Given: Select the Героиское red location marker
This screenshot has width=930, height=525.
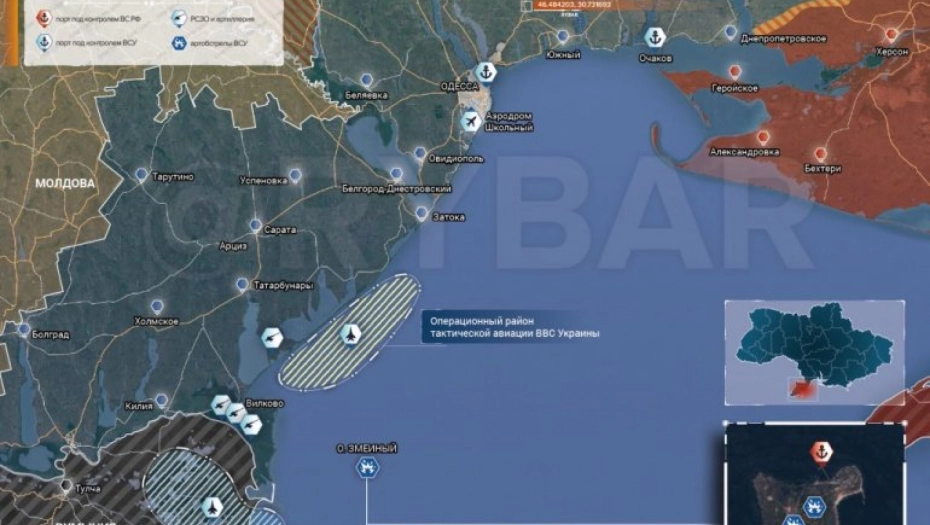Looking at the screenshot, I should coord(736,72).
